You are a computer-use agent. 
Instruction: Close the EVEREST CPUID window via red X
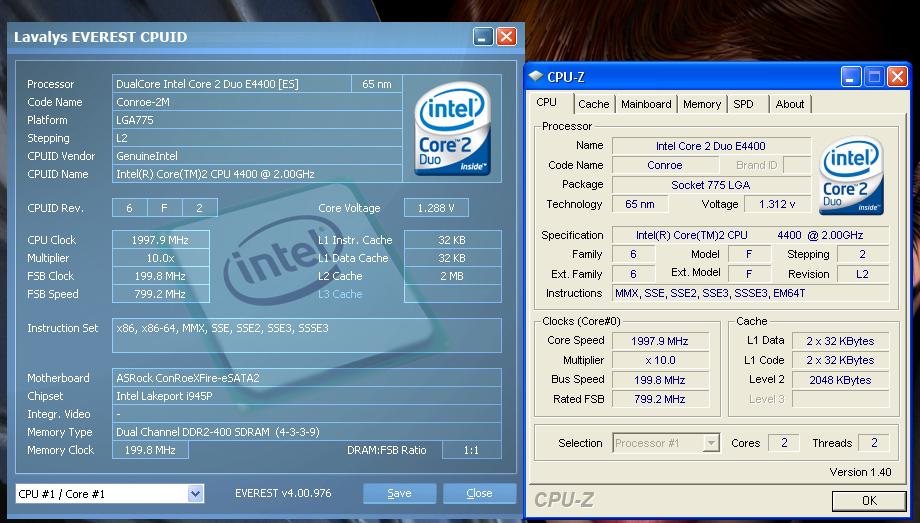pos(506,37)
